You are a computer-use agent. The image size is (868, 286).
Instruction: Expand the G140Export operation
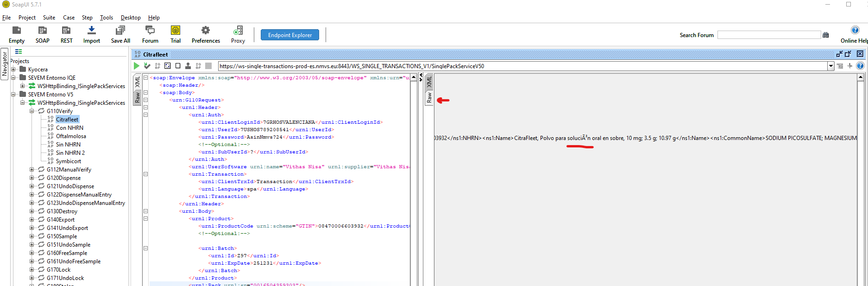click(x=32, y=220)
